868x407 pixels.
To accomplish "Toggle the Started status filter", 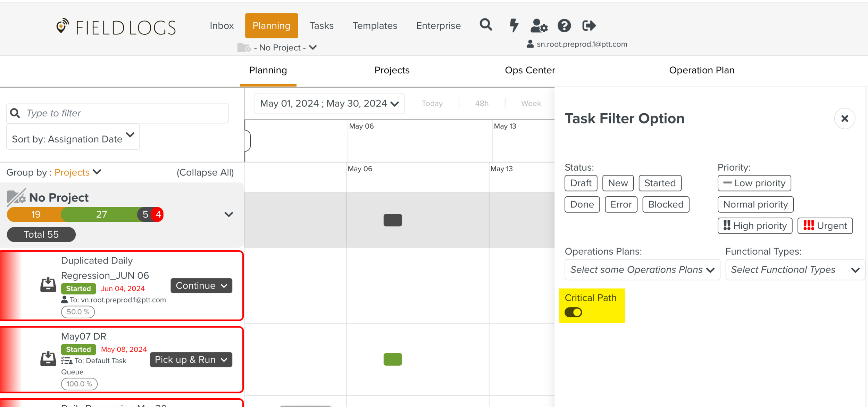I will (660, 183).
